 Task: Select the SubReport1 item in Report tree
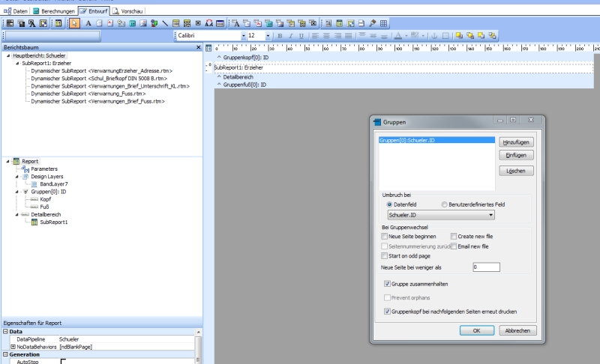point(54,222)
